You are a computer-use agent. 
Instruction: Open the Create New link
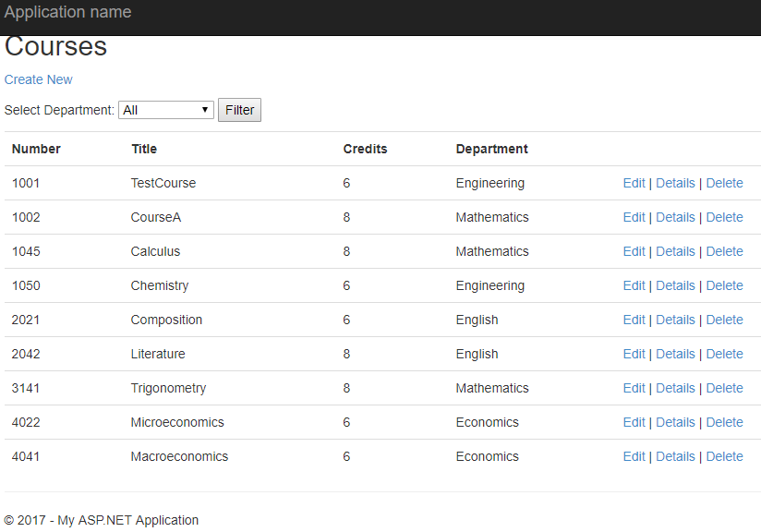(39, 79)
